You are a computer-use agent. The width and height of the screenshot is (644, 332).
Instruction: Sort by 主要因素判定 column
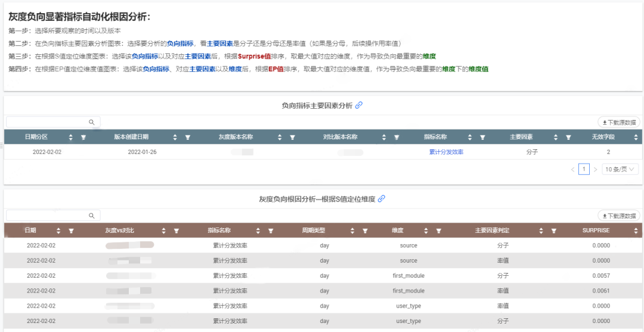541,231
